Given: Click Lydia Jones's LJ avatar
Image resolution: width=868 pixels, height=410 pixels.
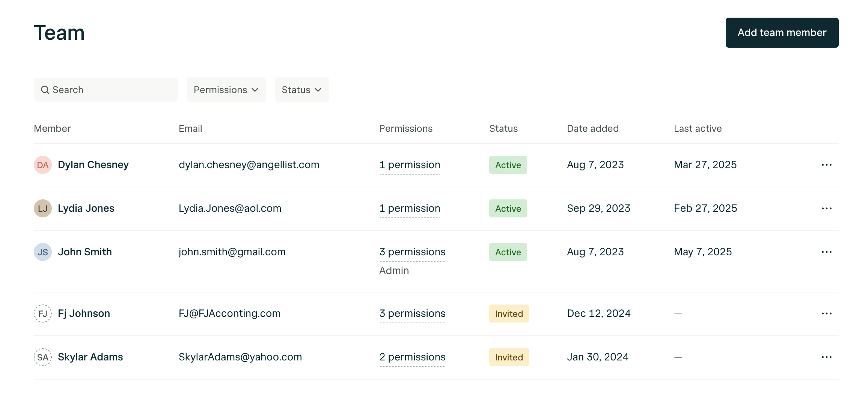Looking at the screenshot, I should point(43,208).
